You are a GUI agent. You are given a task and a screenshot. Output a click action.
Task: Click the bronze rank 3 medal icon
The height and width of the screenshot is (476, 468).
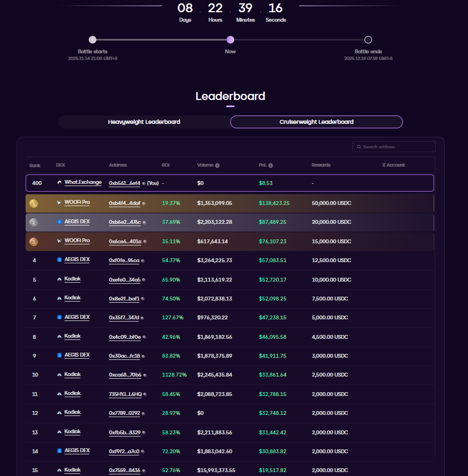[x=34, y=242]
